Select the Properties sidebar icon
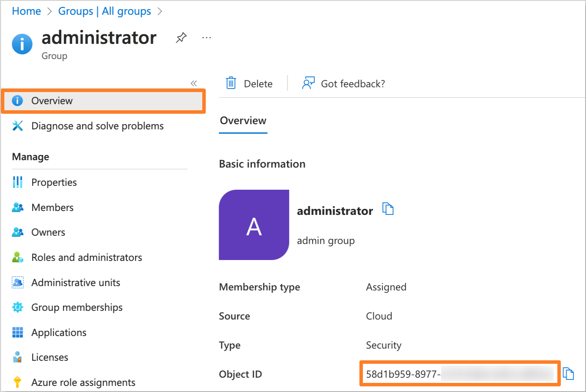The image size is (586, 392). pyautogui.click(x=54, y=182)
